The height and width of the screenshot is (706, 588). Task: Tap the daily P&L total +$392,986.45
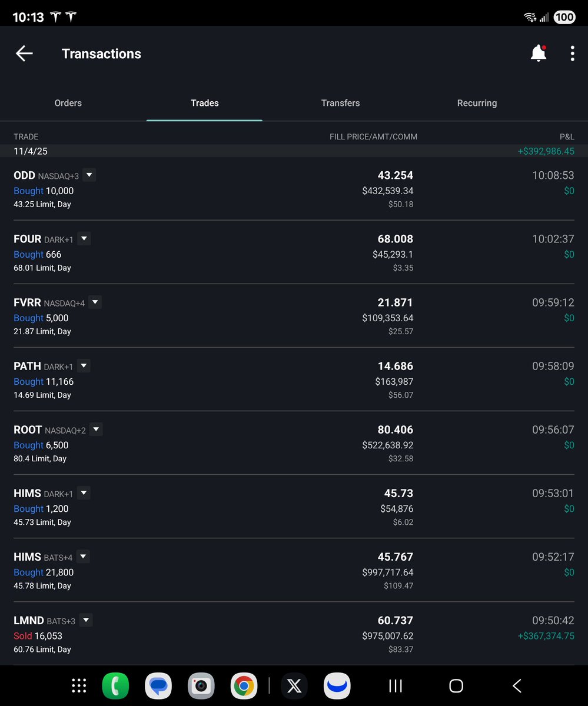click(546, 151)
